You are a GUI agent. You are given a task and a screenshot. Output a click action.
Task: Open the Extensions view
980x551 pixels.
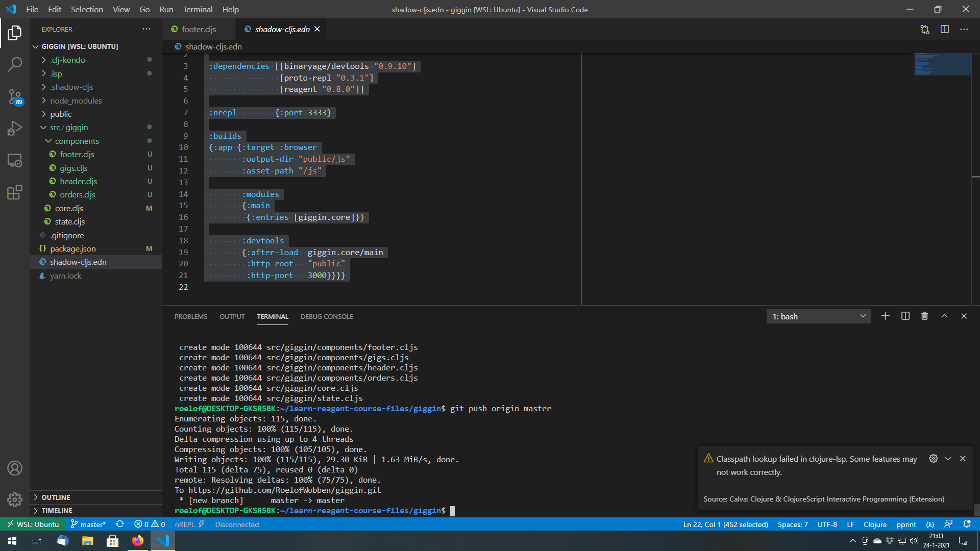[x=15, y=192]
